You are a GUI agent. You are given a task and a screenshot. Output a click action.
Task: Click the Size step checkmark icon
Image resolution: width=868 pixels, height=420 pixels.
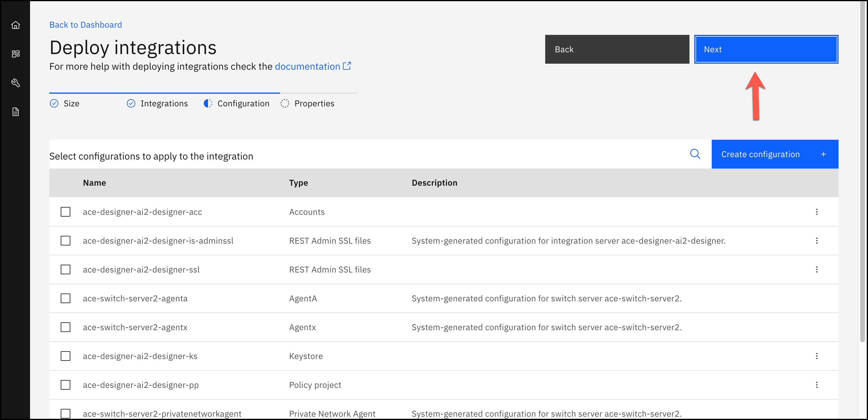(x=54, y=103)
